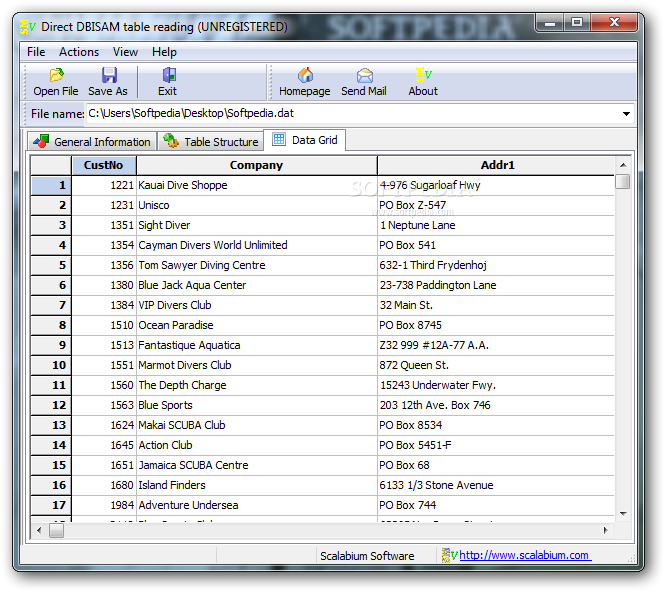This screenshot has height=592, width=665.
Task: Click the cell Island Finders
Action: click(x=257, y=485)
